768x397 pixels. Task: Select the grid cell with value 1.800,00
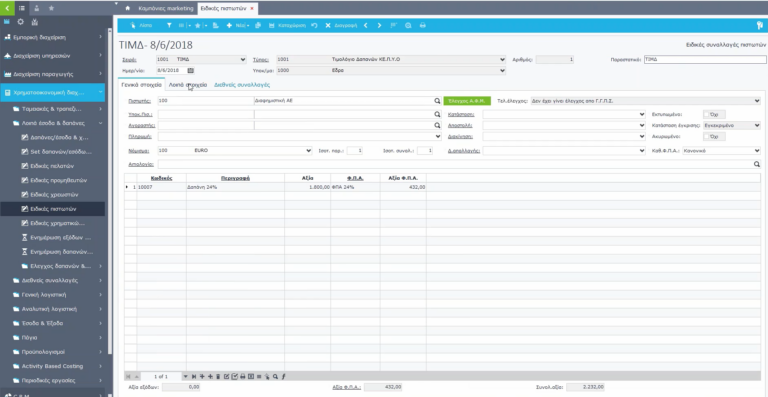[307, 187]
